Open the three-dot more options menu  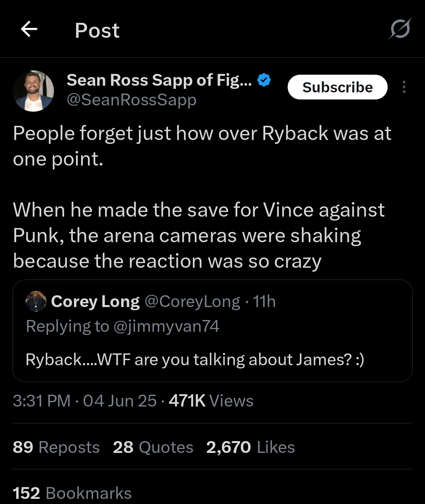point(404,87)
